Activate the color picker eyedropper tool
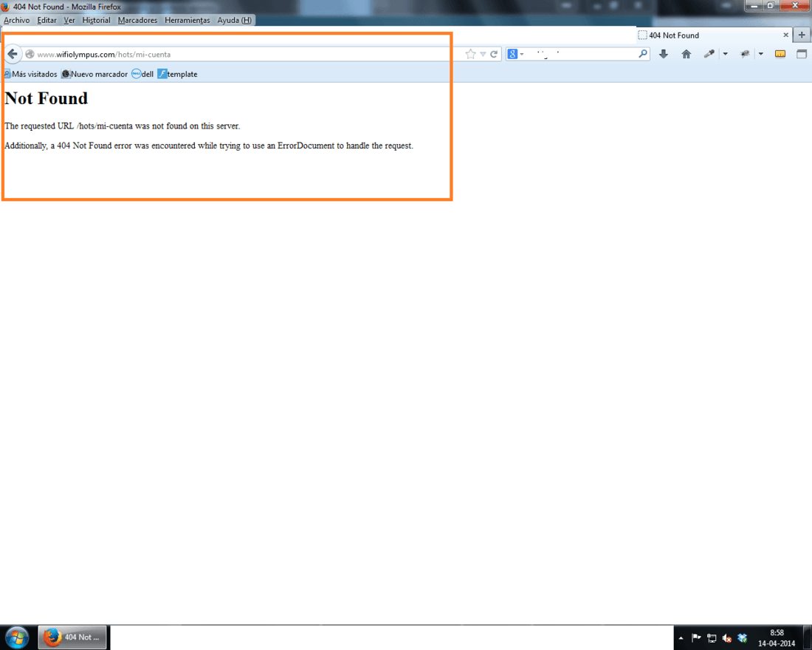812x650 pixels. point(709,54)
